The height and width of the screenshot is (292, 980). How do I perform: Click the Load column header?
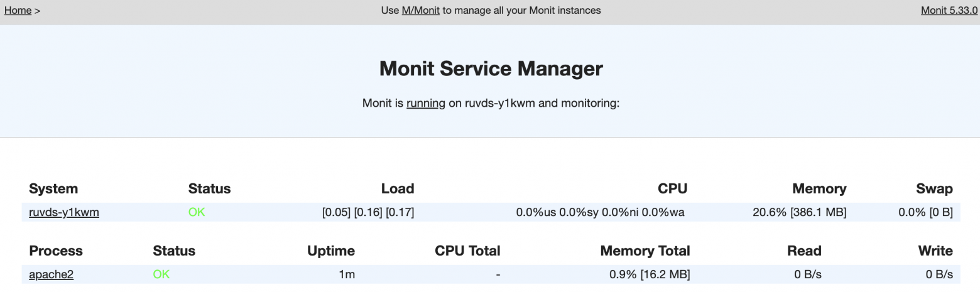397,188
